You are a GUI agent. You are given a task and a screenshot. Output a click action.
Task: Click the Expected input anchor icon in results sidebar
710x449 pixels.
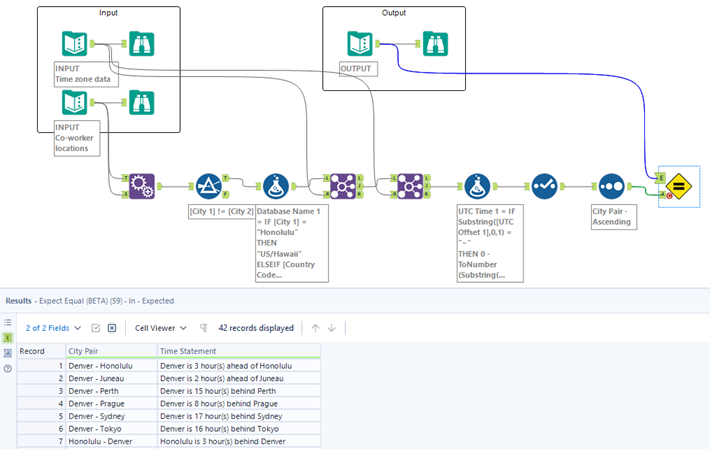8,338
